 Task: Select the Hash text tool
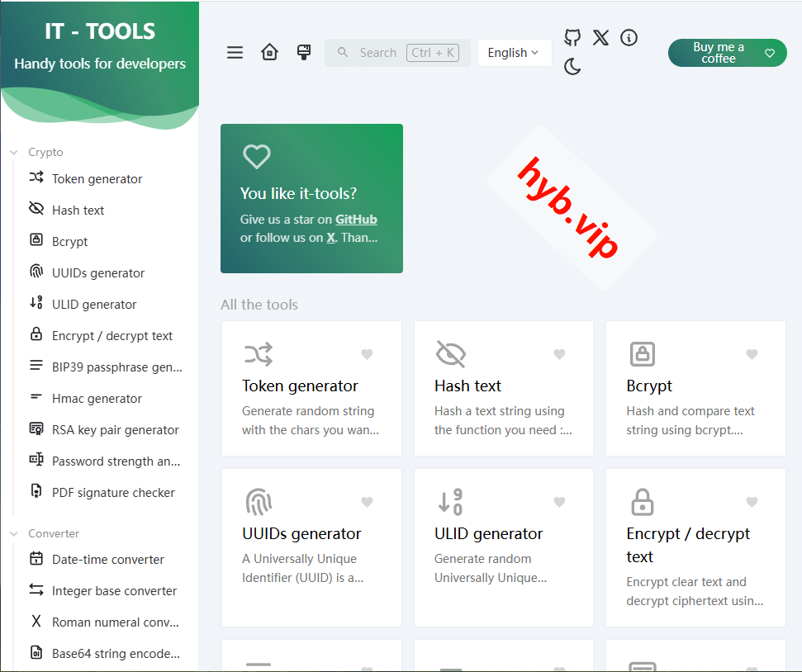tap(78, 210)
